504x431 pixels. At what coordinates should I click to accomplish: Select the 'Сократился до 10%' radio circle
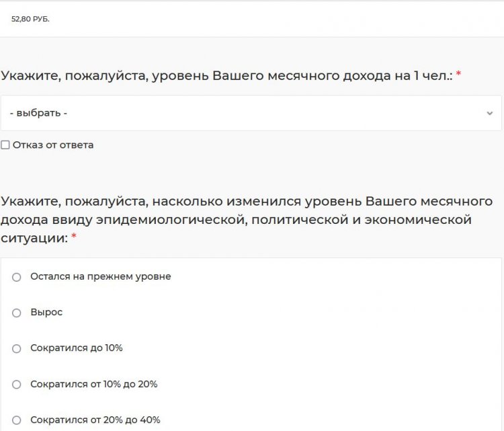17,348
